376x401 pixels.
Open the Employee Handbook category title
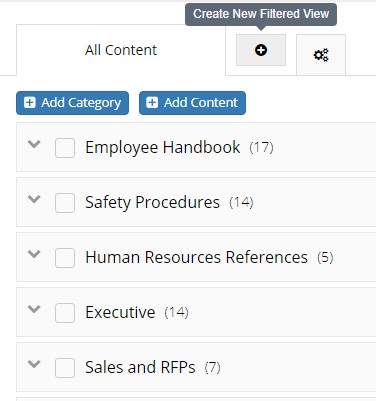pyautogui.click(x=163, y=148)
